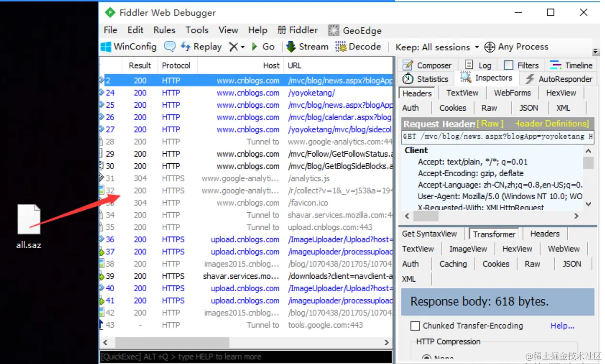
Task: Open request JSON inspector tab
Action: [528, 108]
